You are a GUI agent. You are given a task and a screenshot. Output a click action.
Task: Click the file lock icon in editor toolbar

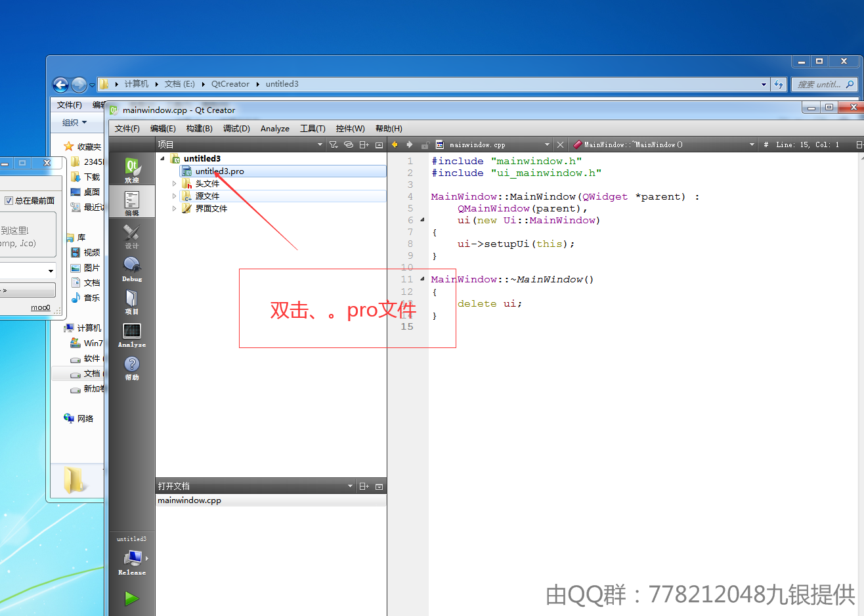tap(425, 144)
